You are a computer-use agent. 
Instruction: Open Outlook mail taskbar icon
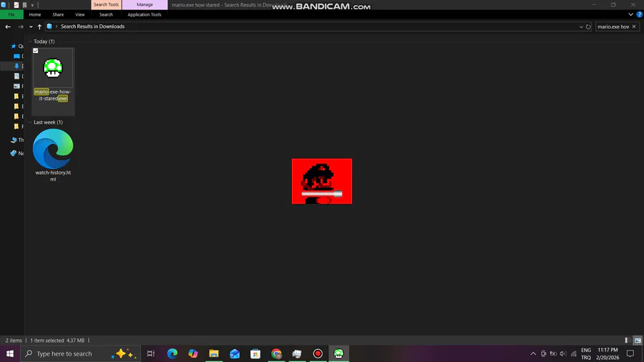point(235,353)
